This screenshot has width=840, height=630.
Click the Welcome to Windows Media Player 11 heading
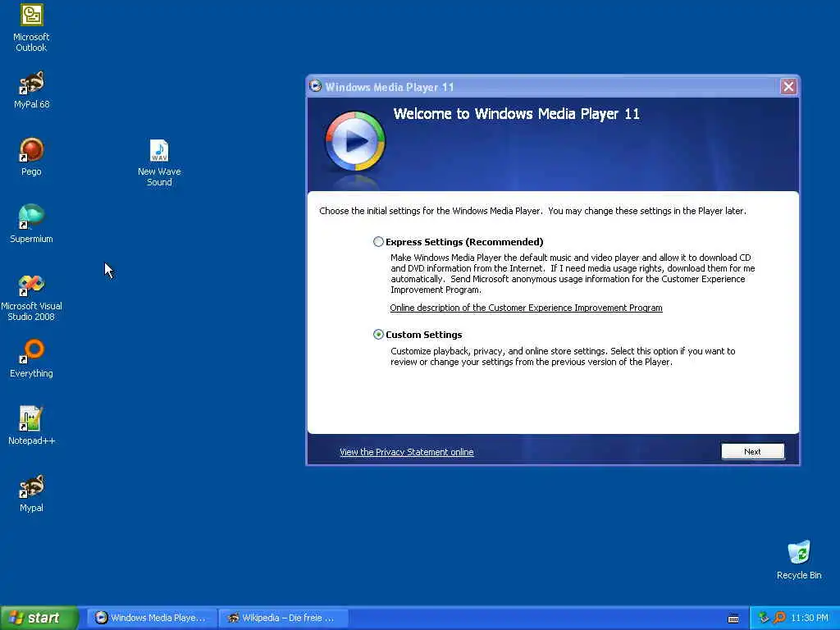(517, 113)
